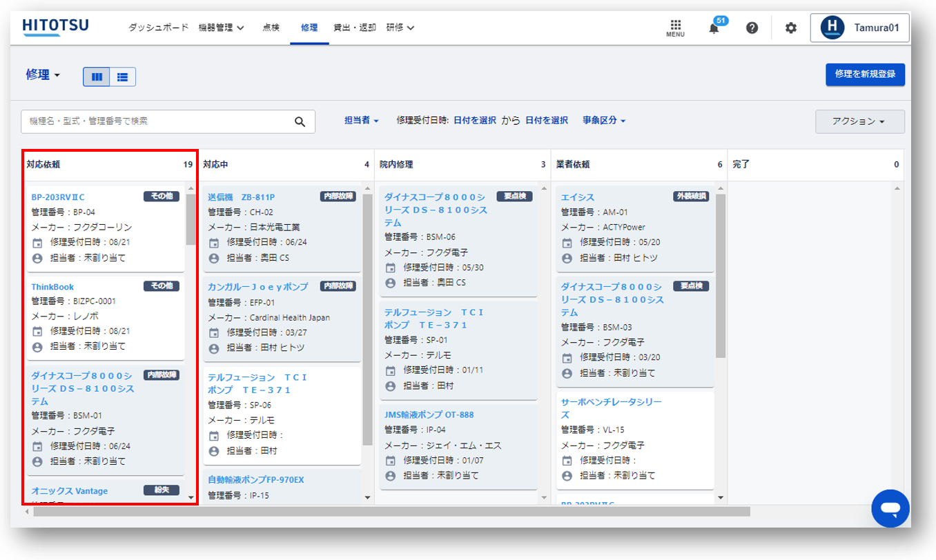The width and height of the screenshot is (936, 560).
Task: Open the BP-203RVⅡC card in 対応依頼 with その他 tag
Action: click(58, 197)
